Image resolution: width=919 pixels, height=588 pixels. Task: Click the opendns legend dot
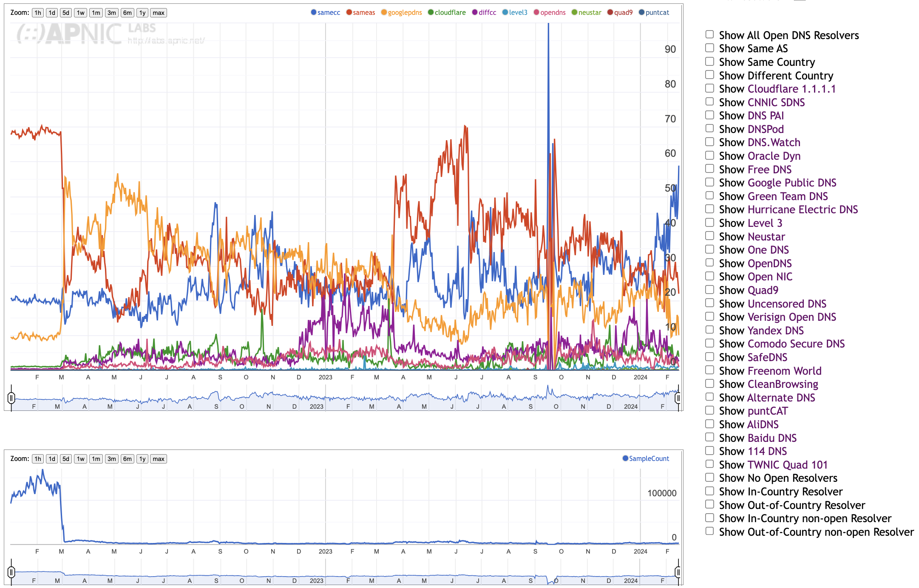pos(536,12)
